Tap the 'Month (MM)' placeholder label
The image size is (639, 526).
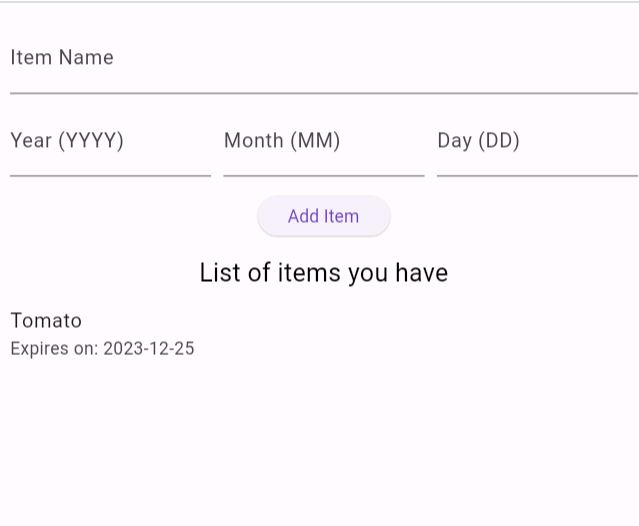(282, 141)
